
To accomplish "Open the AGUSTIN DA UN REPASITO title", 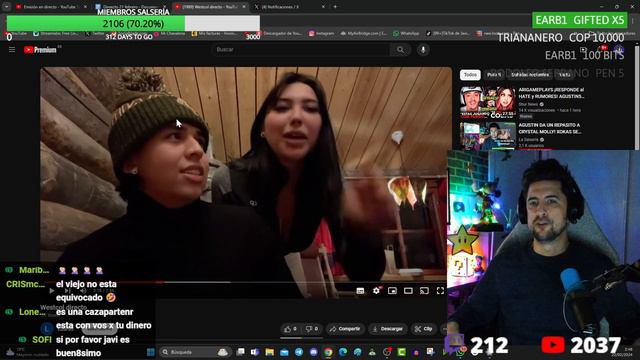I will click(550, 128).
